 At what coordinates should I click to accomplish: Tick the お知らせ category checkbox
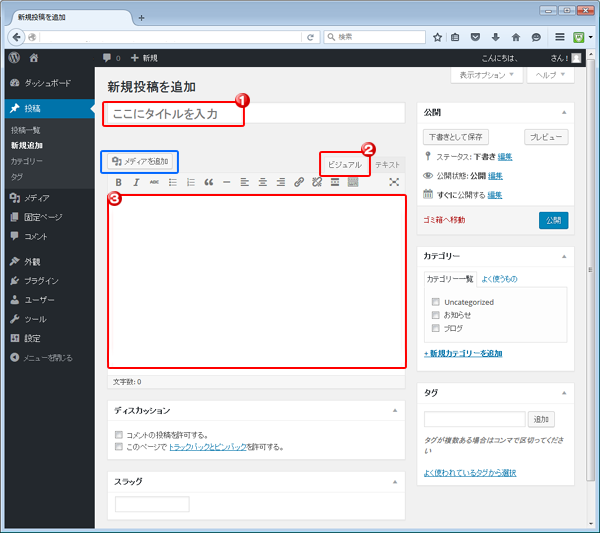(x=435, y=315)
